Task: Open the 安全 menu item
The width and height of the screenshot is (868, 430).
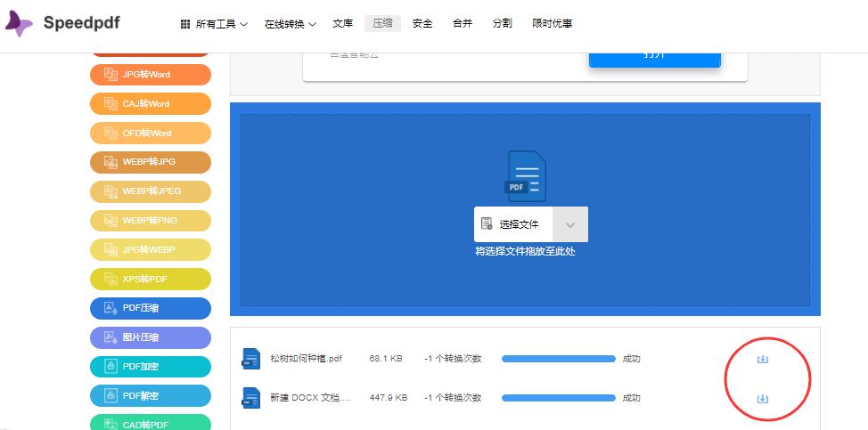Action: [x=422, y=23]
